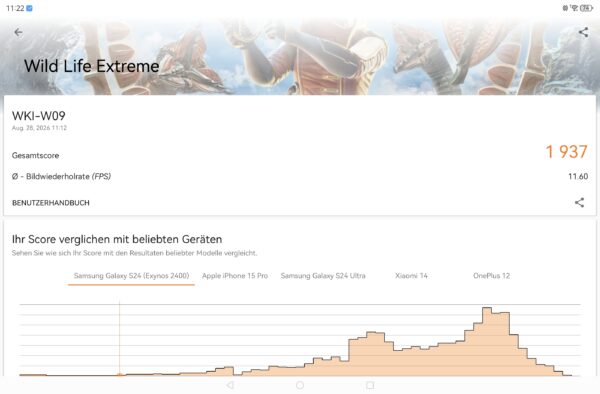600x394 pixels.
Task: Tap the Wild Life Extreme banner title
Action: (x=91, y=66)
